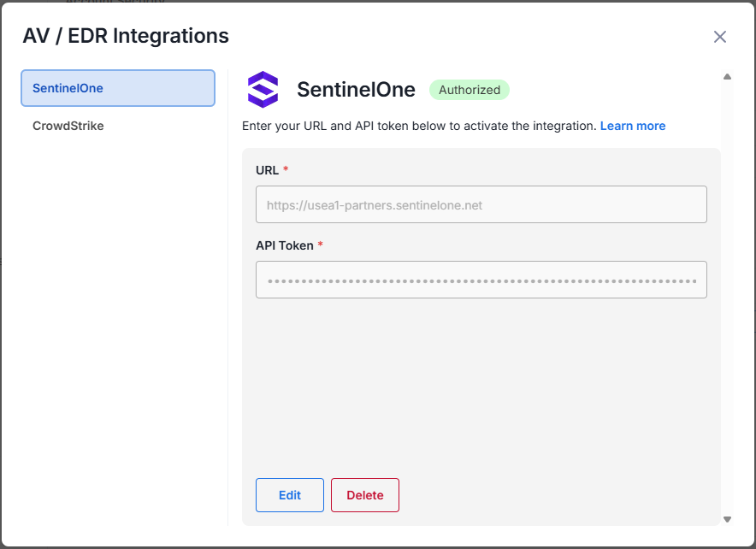Click the SentinelOne purple logo icon

pyautogui.click(x=263, y=90)
